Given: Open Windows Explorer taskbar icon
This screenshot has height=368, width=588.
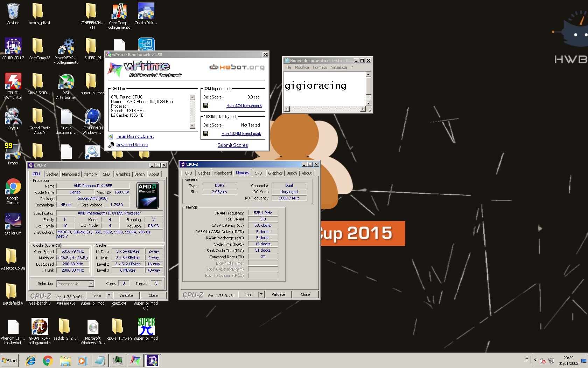Looking at the screenshot, I should click(65, 360).
